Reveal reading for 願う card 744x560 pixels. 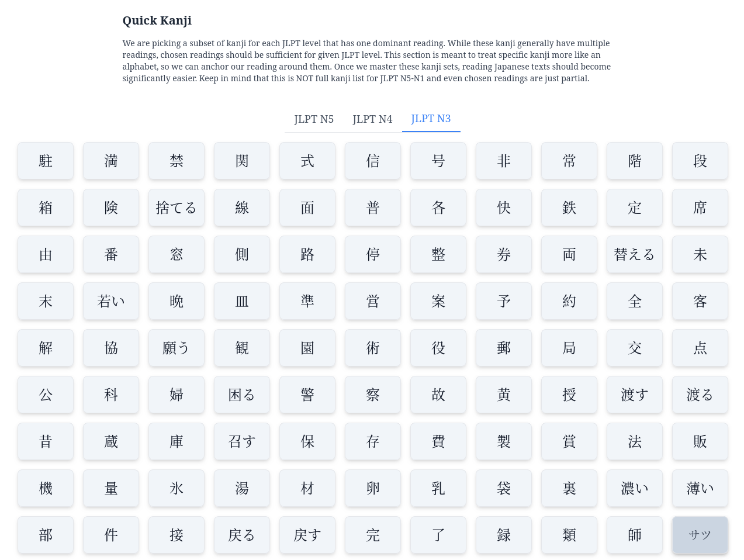click(x=177, y=348)
